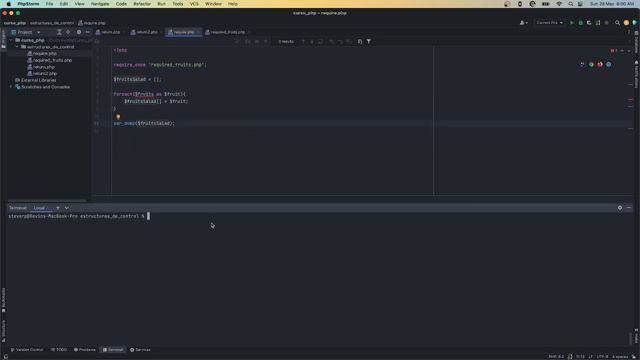Click the select opened file target icon
The height and width of the screenshot is (360, 640).
point(68,32)
